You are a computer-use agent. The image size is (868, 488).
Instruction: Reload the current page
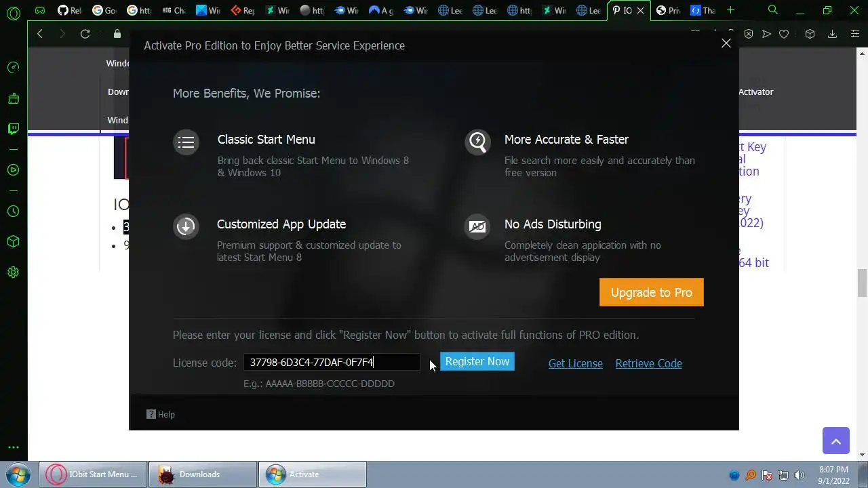coord(85,34)
